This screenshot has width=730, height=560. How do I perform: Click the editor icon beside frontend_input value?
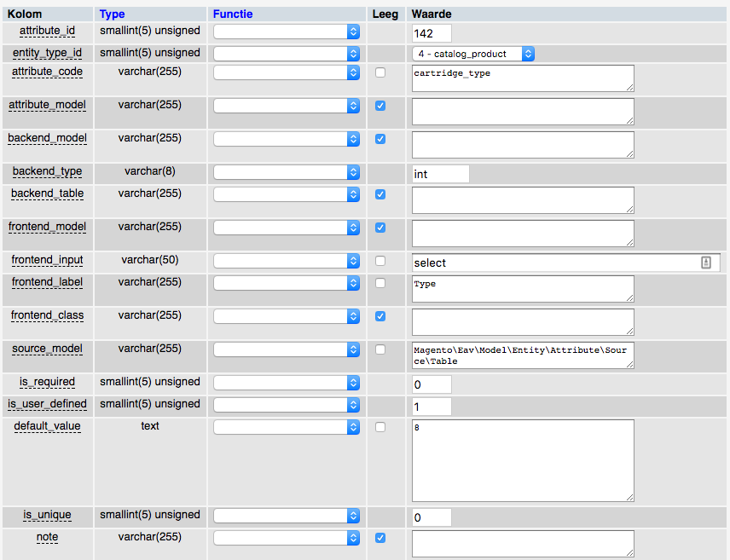click(706, 263)
